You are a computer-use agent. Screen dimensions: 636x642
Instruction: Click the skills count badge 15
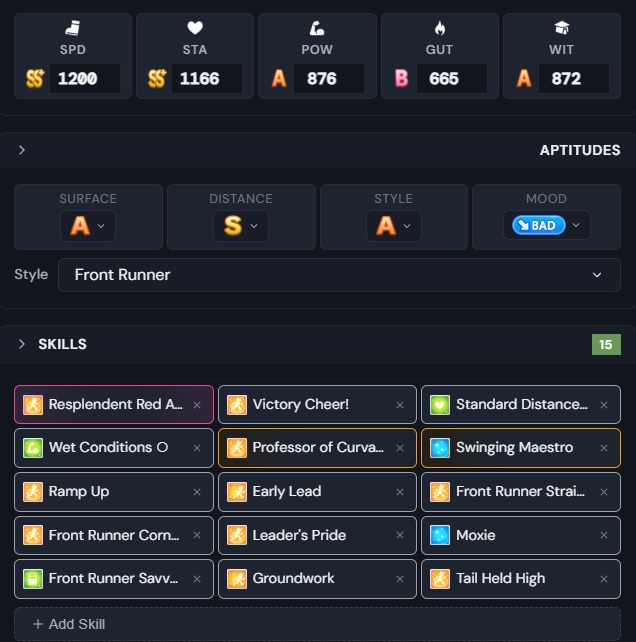click(x=606, y=344)
